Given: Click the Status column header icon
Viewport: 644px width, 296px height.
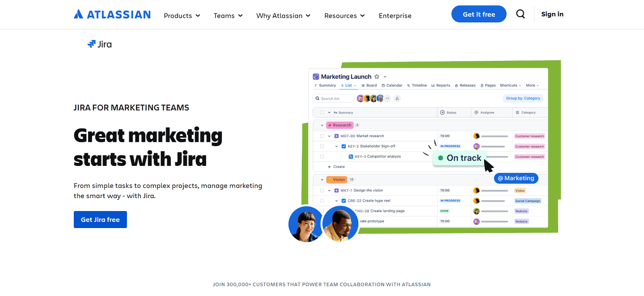Looking at the screenshot, I should click(442, 112).
